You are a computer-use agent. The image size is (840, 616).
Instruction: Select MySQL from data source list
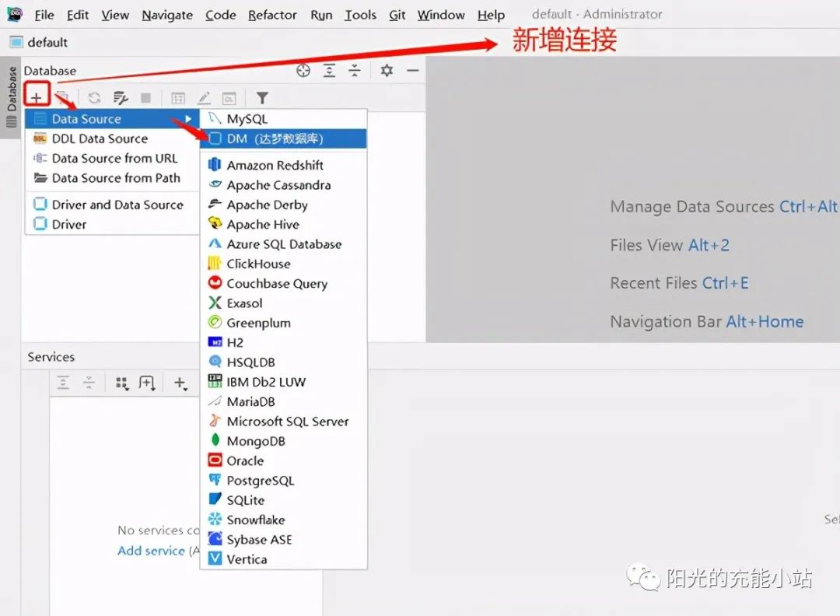tap(283, 119)
